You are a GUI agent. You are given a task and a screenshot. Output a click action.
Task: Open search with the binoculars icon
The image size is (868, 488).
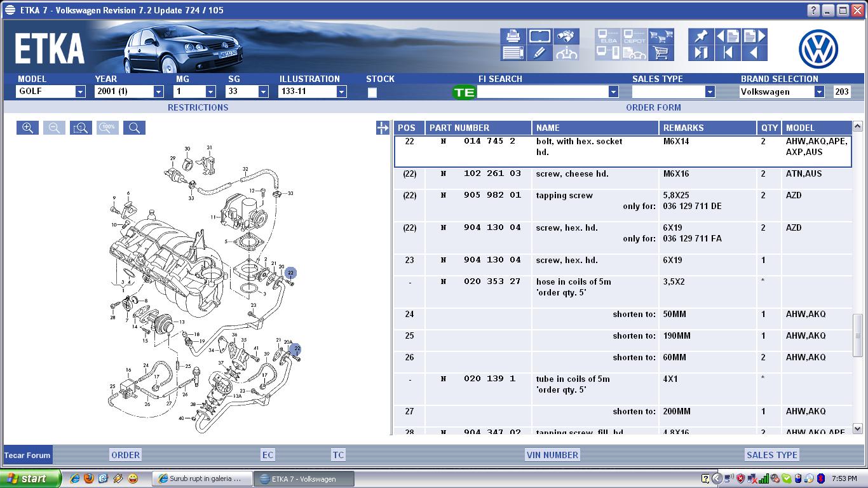pyautogui.click(x=566, y=36)
